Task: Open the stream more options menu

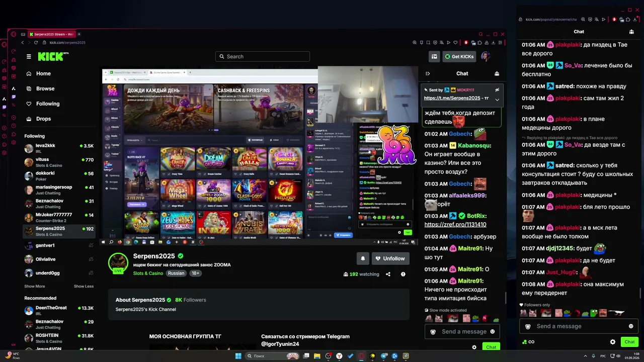Action: [x=403, y=274]
